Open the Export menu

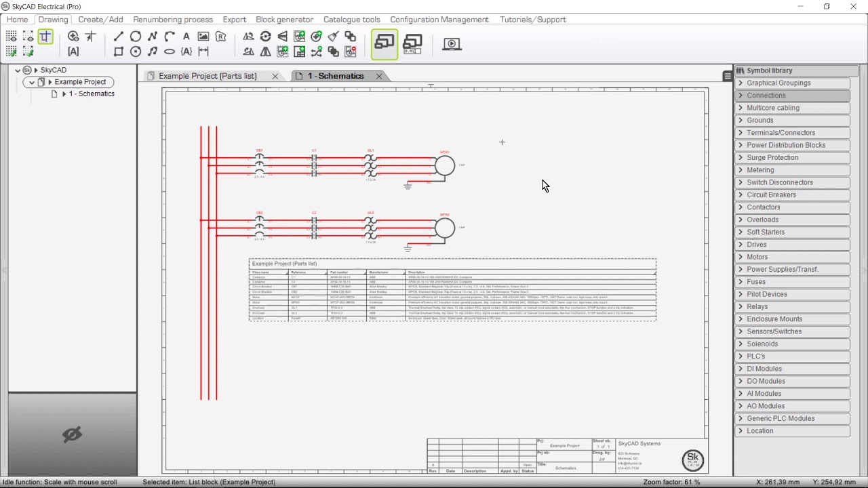click(234, 20)
